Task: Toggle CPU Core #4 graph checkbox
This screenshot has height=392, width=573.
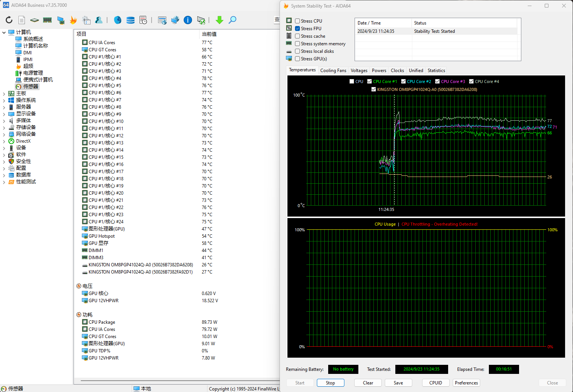Action: click(x=471, y=81)
